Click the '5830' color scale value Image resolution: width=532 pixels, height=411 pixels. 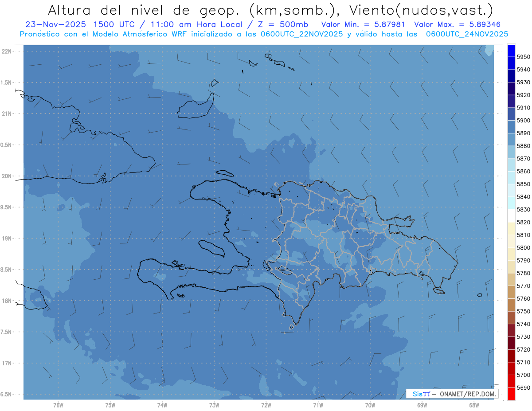click(x=523, y=209)
